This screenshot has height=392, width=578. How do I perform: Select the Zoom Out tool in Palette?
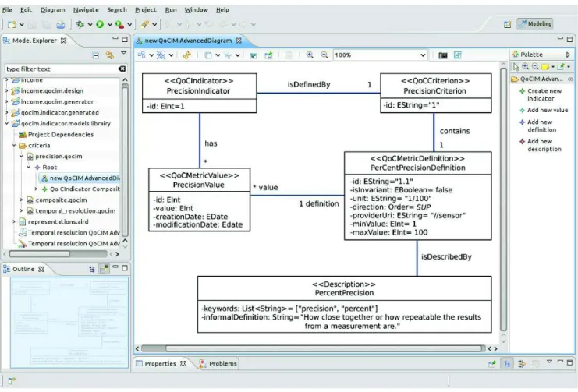coord(535,67)
